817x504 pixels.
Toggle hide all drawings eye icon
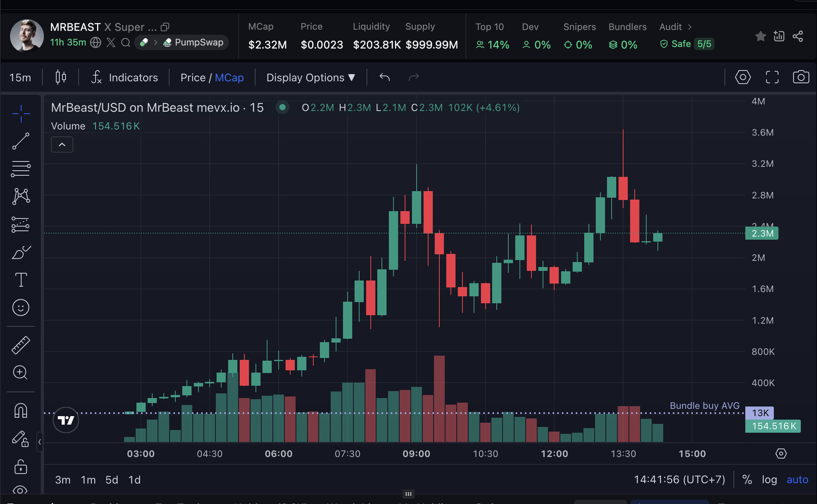tap(21, 490)
